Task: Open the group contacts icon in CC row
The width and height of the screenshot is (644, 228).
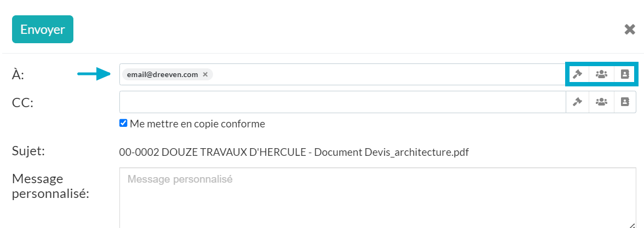Action: coord(601,102)
